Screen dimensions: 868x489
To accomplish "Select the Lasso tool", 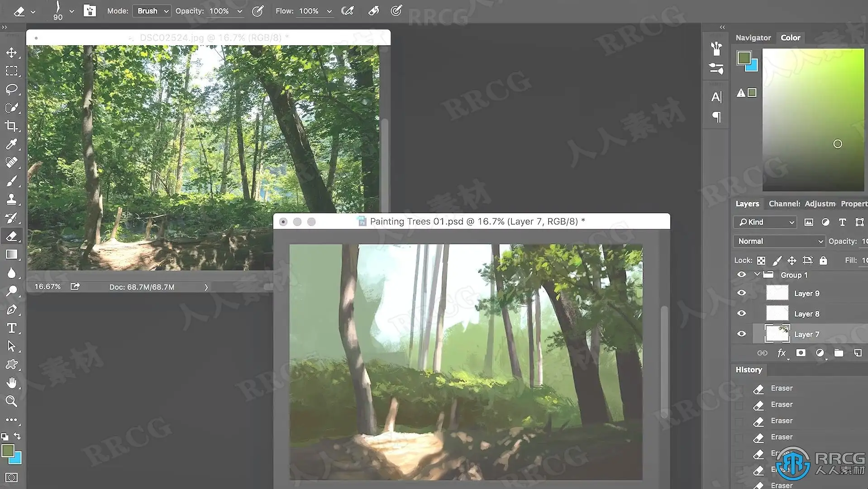I will 11,89.
